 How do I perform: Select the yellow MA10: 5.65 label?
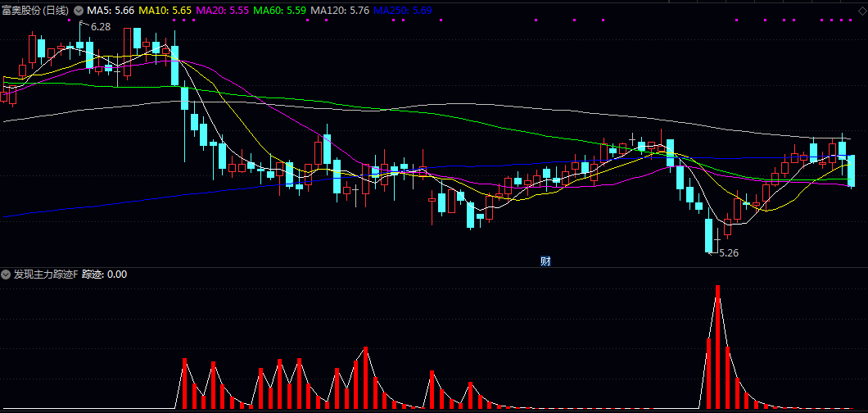coord(165,11)
